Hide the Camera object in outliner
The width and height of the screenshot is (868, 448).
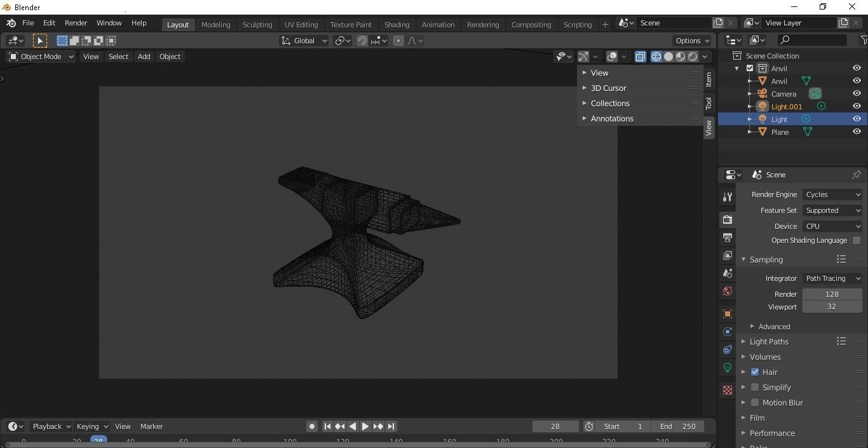[x=857, y=93]
